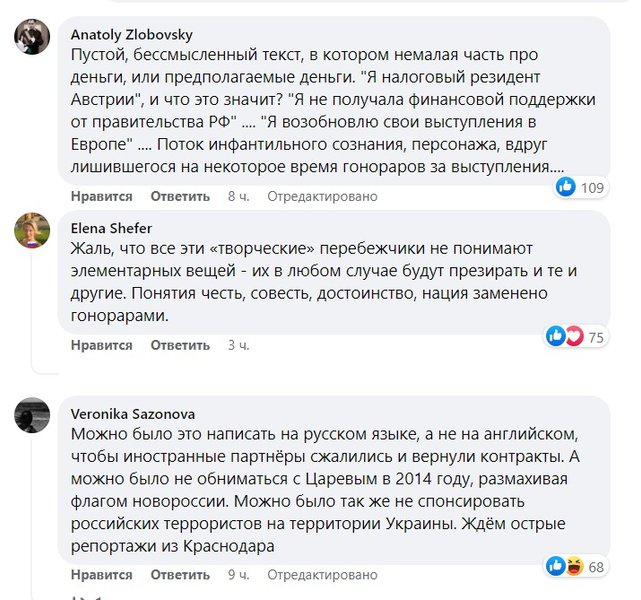Open the 8 ч. timestamp link
The image size is (641, 600).
click(238, 197)
